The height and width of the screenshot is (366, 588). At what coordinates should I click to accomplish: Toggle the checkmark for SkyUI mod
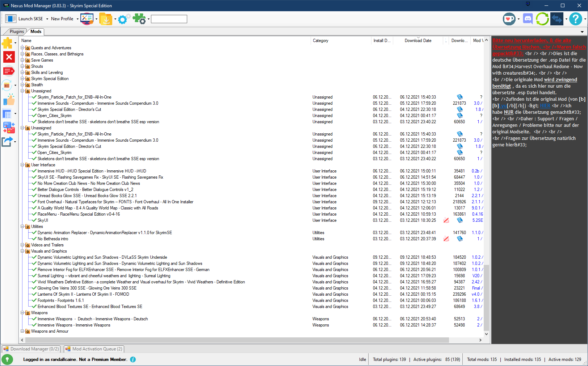click(x=34, y=220)
